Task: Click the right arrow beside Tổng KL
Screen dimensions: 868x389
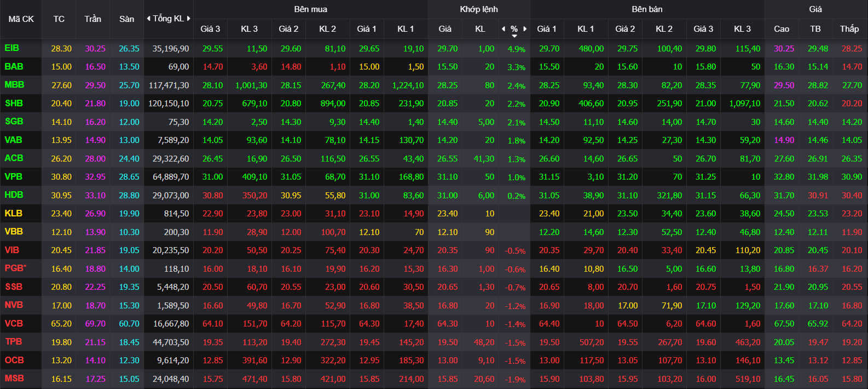Action: [x=189, y=19]
